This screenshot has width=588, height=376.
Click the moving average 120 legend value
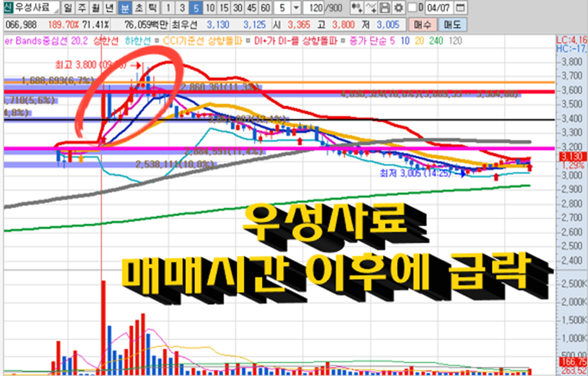(x=455, y=41)
